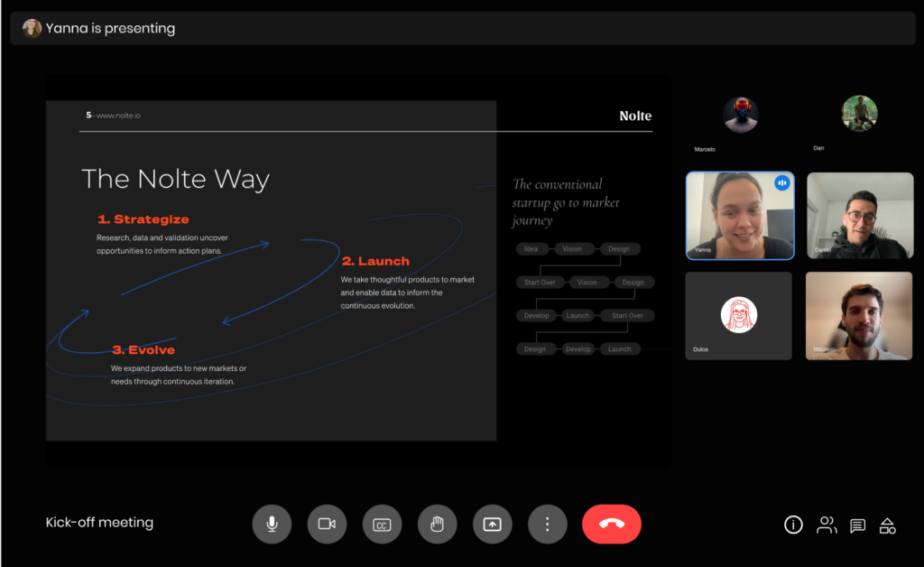924x567 pixels.
Task: Mute the microphone
Action: click(x=272, y=524)
